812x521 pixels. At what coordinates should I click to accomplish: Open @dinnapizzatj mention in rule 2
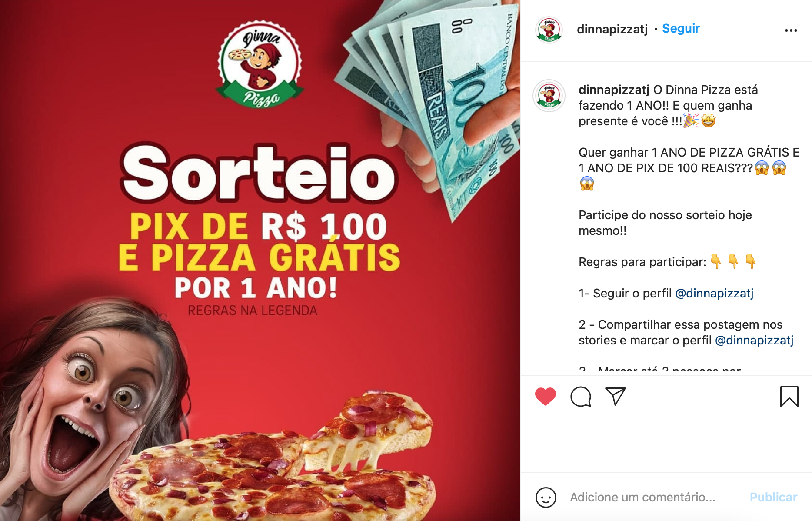point(754,341)
